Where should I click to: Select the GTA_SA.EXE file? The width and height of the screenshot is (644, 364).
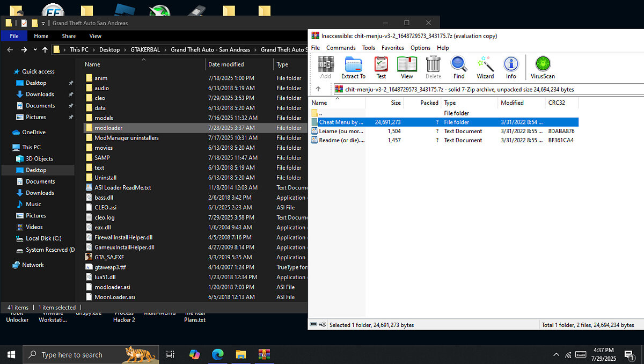[x=109, y=257]
